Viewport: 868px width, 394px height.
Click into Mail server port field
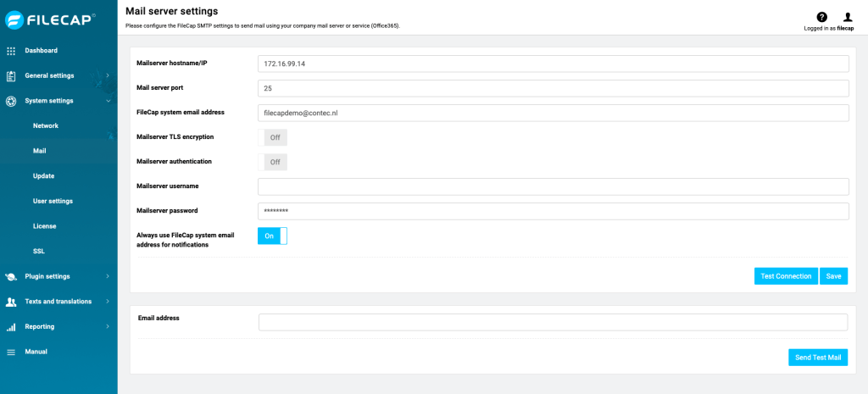553,88
